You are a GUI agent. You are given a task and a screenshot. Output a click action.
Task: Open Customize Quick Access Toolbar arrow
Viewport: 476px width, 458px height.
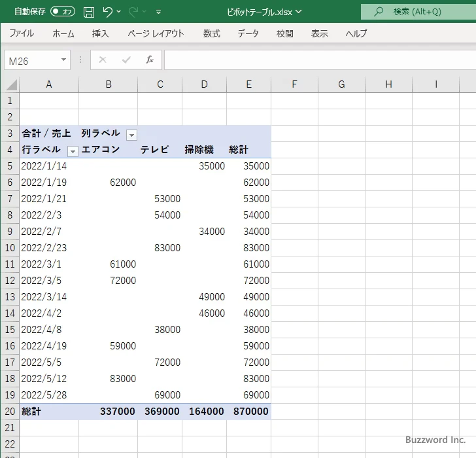pyautogui.click(x=159, y=12)
